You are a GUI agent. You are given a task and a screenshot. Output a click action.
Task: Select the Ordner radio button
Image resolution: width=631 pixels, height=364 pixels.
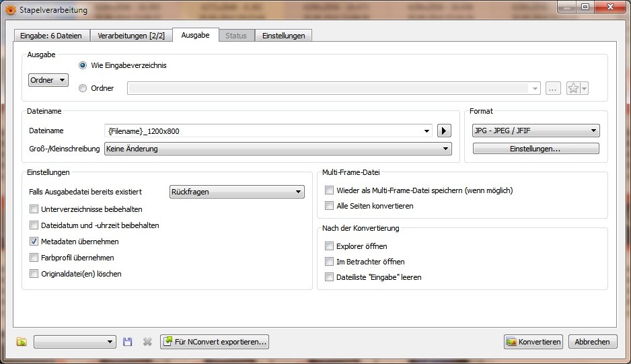[x=83, y=88]
